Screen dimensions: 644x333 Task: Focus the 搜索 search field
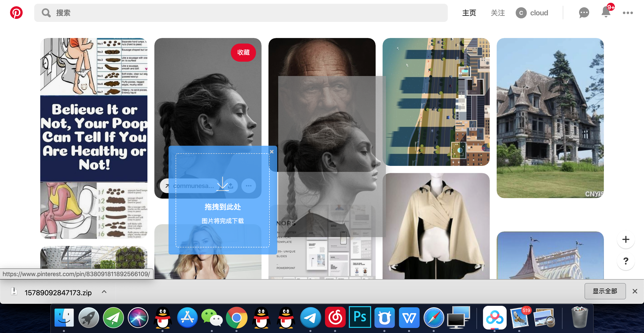click(x=241, y=13)
